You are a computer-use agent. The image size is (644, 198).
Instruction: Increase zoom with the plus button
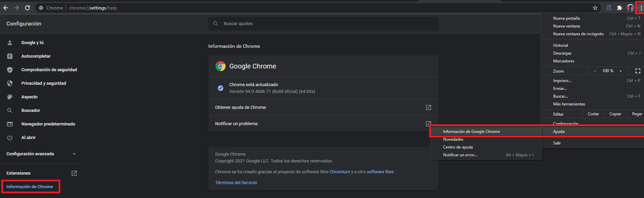(621, 71)
